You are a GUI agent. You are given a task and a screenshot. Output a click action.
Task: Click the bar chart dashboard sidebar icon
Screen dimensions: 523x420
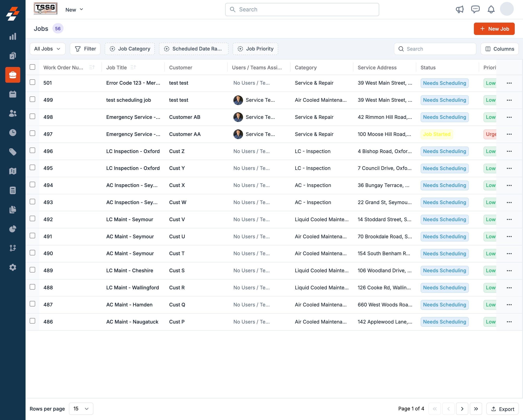[x=13, y=36]
